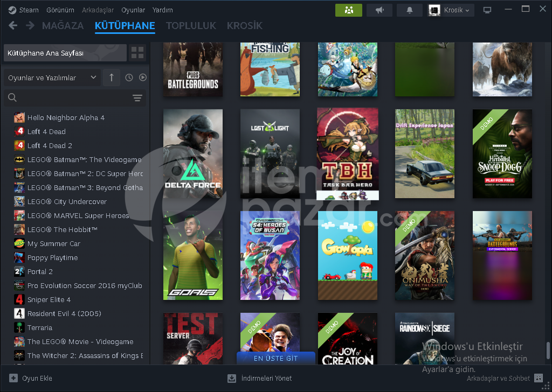The width and height of the screenshot is (552, 392).
Task: Go forward with the right arrow
Action: [30, 25]
